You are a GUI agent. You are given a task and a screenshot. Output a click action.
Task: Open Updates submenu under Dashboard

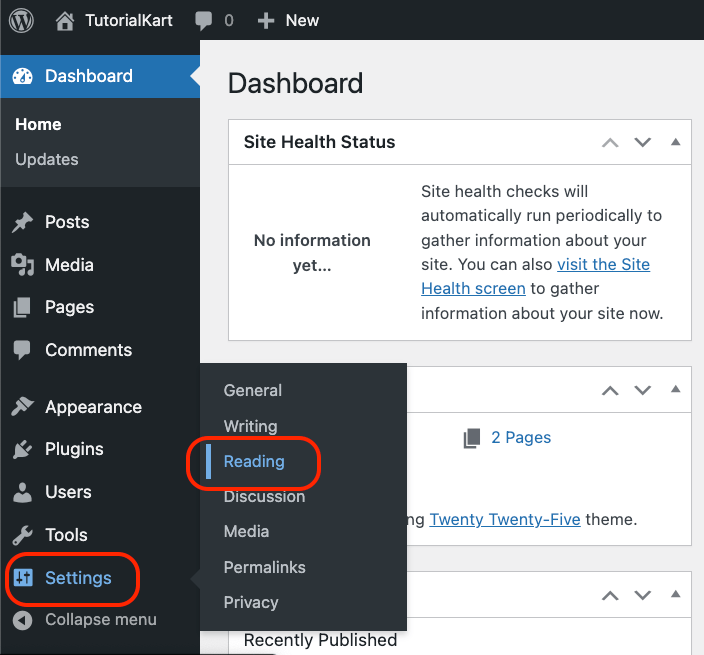47,159
